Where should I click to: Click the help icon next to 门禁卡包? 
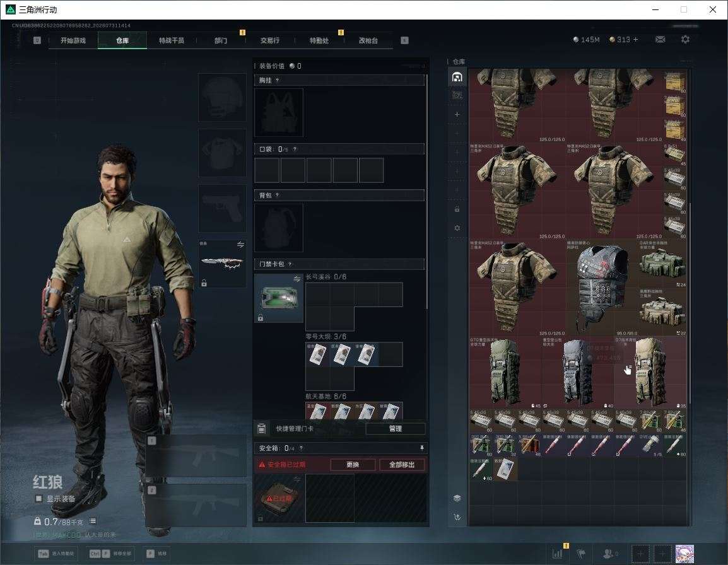tap(290, 264)
